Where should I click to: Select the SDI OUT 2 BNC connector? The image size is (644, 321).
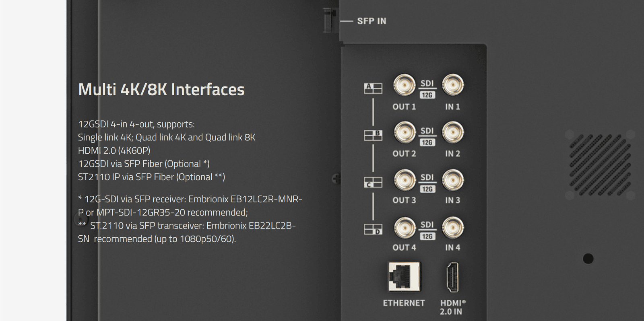point(404,132)
